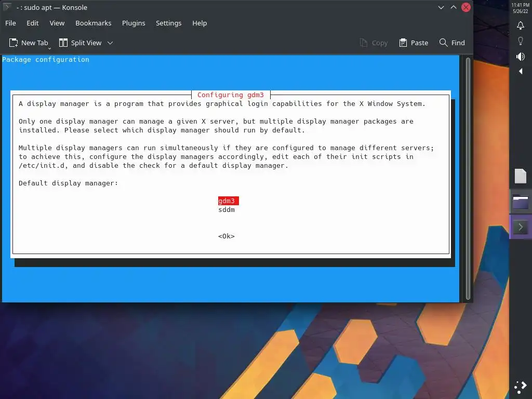The width and height of the screenshot is (532, 399).
Task: Open the Help menu
Action: point(199,23)
